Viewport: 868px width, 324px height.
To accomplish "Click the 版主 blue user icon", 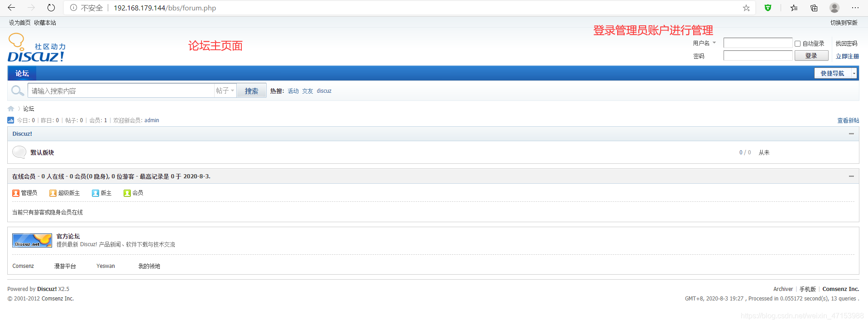I will pyautogui.click(x=96, y=193).
